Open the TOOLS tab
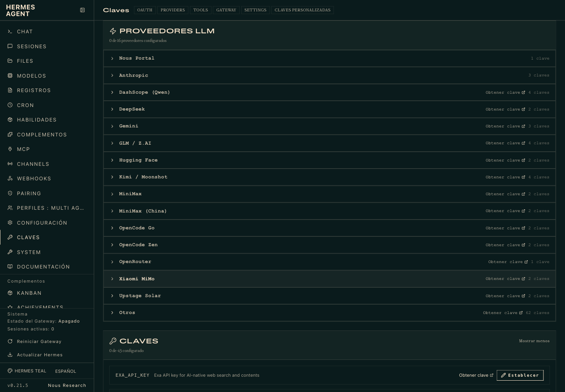Image resolution: width=565 pixels, height=392 pixels. 200,10
